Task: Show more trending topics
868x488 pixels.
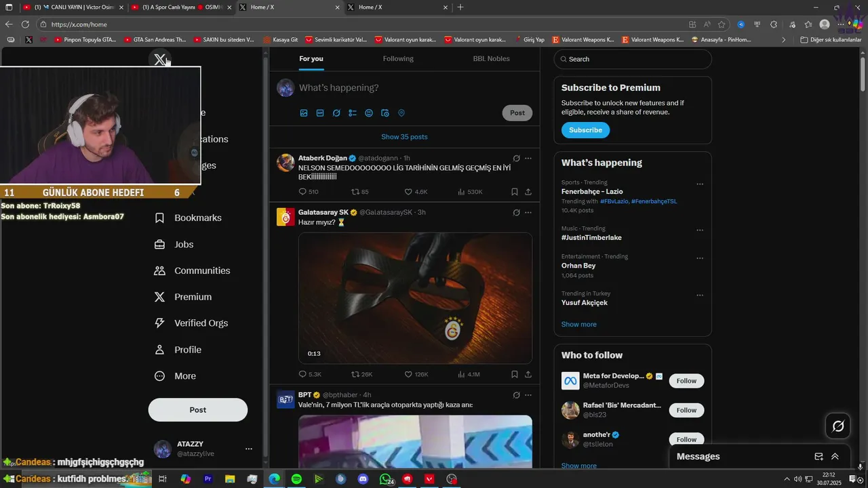Action: [x=579, y=325]
